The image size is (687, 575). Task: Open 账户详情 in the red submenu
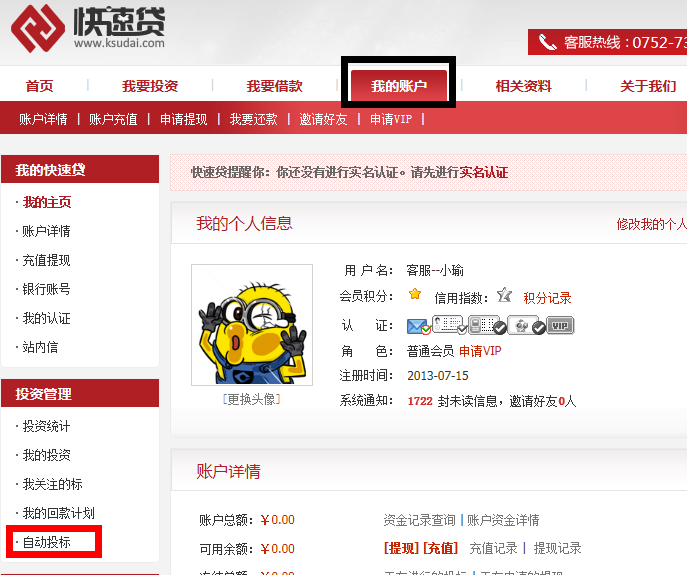point(43,119)
